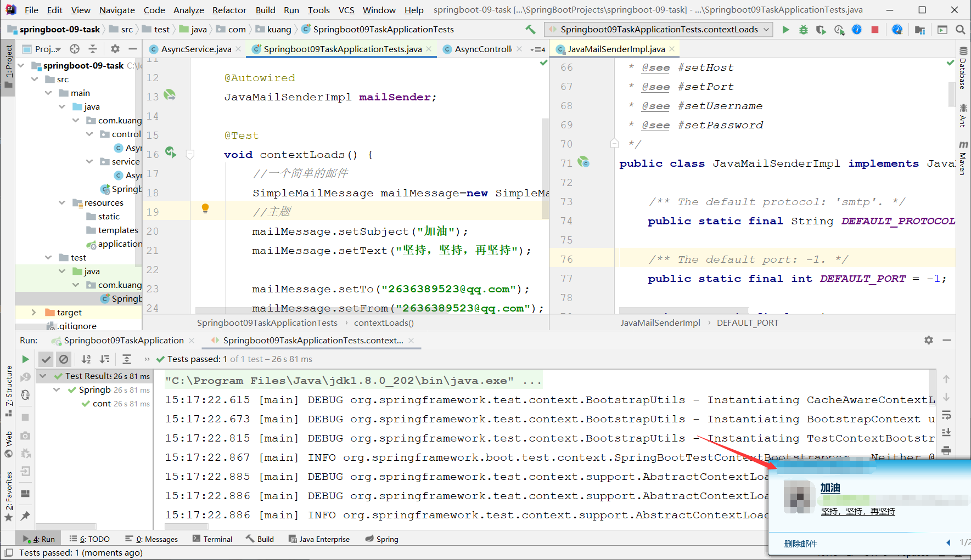Viewport: 971px width, 560px height.
Task: Click the print icon beside console output
Action: 946,450
